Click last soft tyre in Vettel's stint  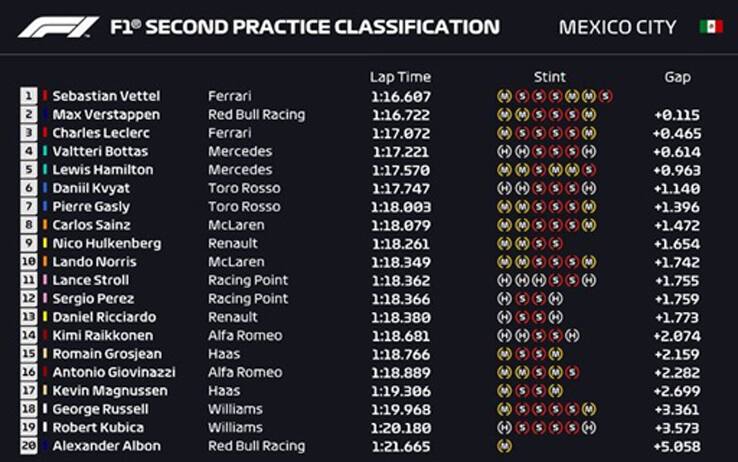(605, 96)
